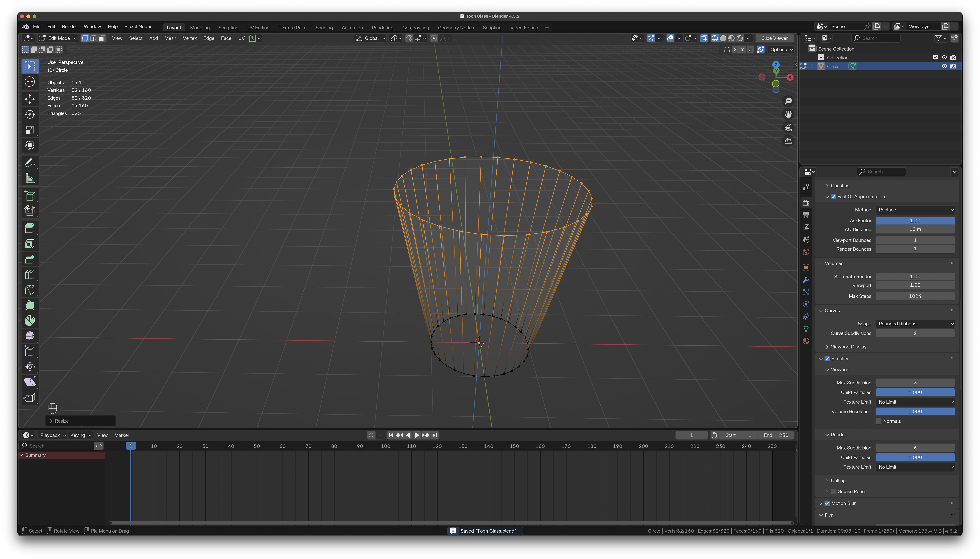Choose the Measure tool
Image resolution: width=980 pixels, height=559 pixels.
coord(30,178)
